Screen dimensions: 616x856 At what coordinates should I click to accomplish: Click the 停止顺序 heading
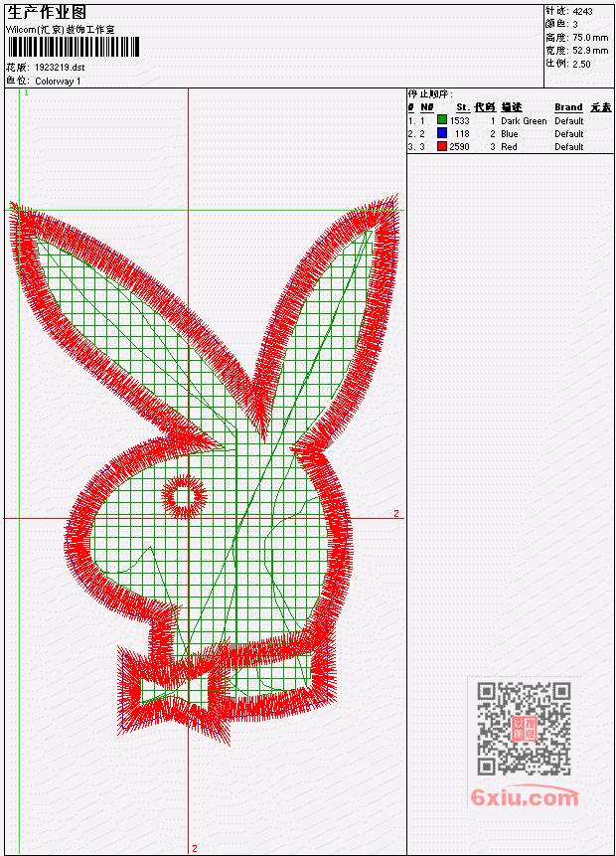pos(430,94)
